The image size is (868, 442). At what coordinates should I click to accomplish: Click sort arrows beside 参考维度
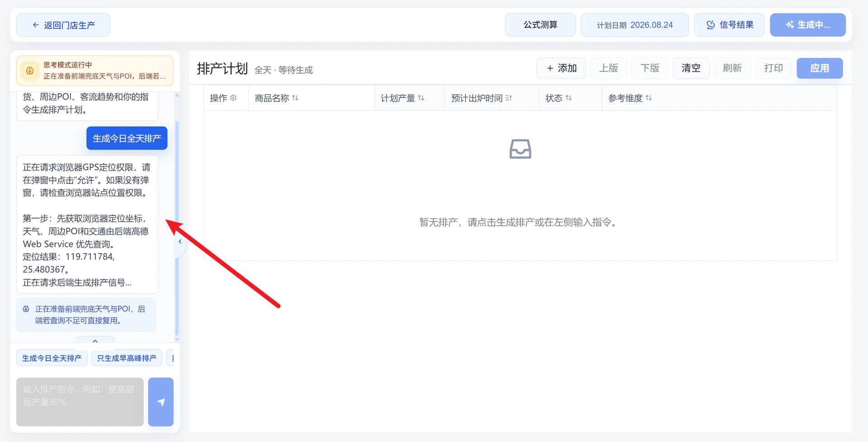(x=649, y=98)
